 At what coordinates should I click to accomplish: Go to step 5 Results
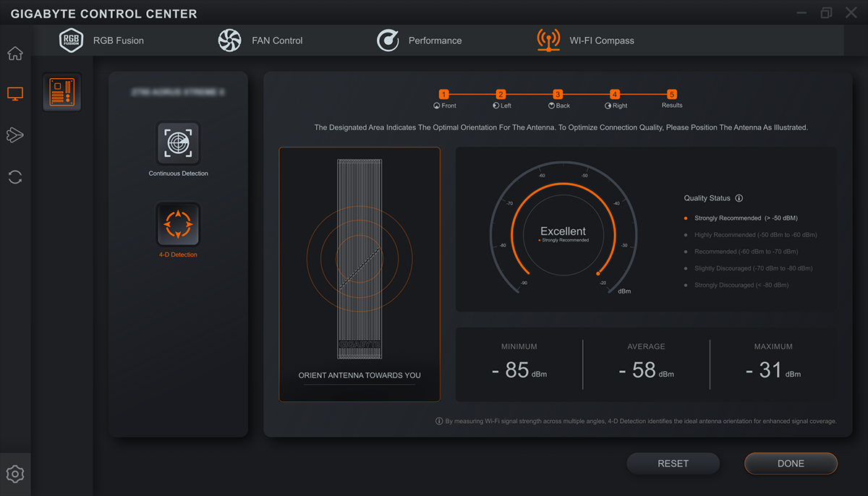tap(672, 95)
